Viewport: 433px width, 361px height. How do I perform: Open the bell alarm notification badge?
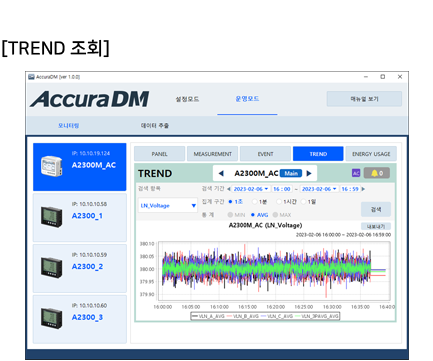(377, 173)
